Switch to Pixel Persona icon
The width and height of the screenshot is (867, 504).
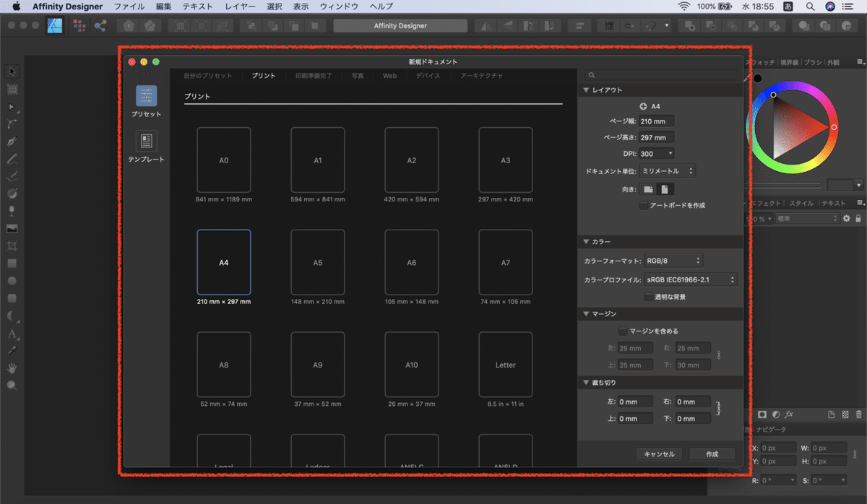pyautogui.click(x=79, y=25)
